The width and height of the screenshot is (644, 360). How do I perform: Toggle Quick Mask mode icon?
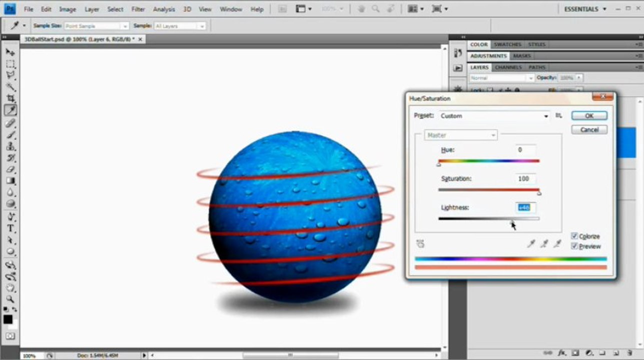(10, 336)
